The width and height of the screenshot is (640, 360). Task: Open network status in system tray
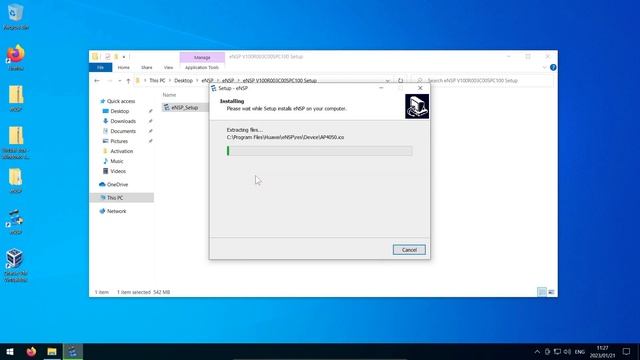[557, 351]
